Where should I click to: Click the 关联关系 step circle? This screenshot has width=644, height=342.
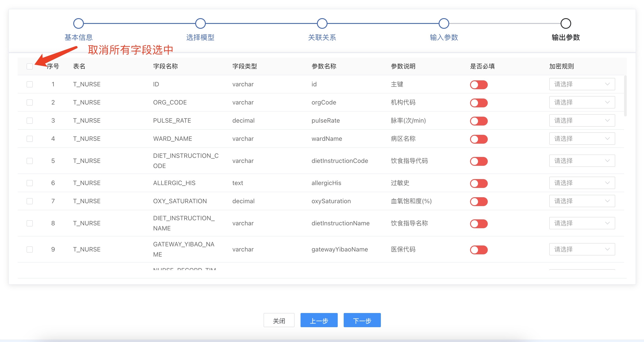tap(322, 23)
